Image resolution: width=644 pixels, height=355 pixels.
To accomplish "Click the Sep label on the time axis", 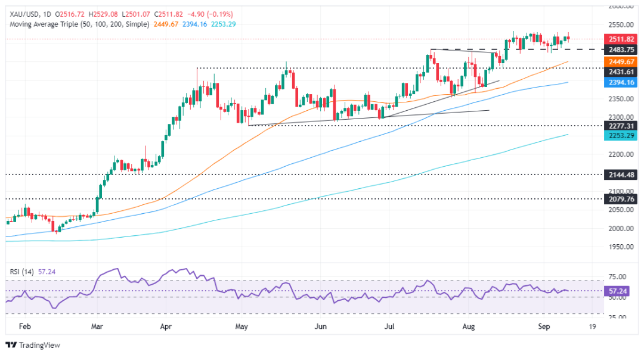I will (543, 326).
